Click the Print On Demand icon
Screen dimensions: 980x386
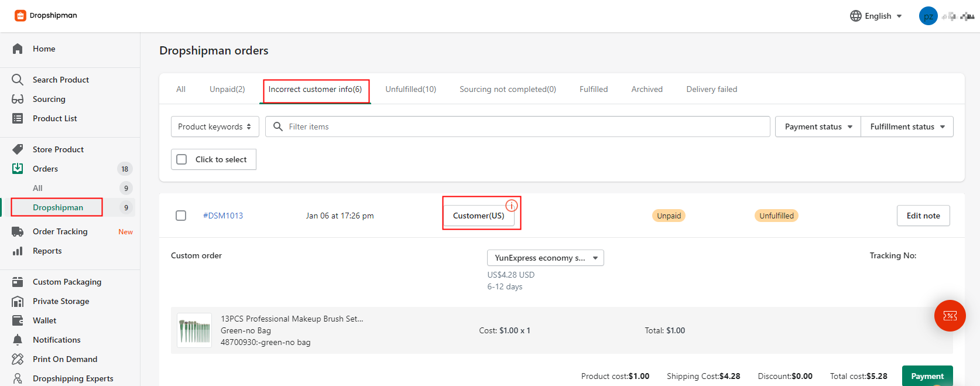point(18,359)
